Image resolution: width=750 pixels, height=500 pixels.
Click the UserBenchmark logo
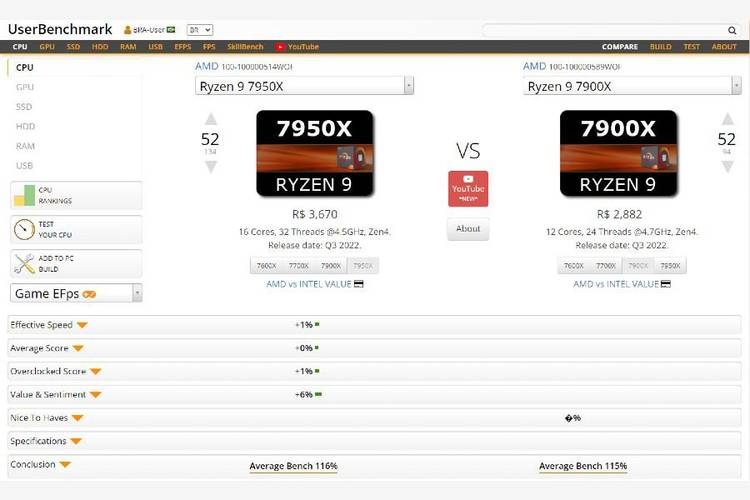(x=60, y=29)
